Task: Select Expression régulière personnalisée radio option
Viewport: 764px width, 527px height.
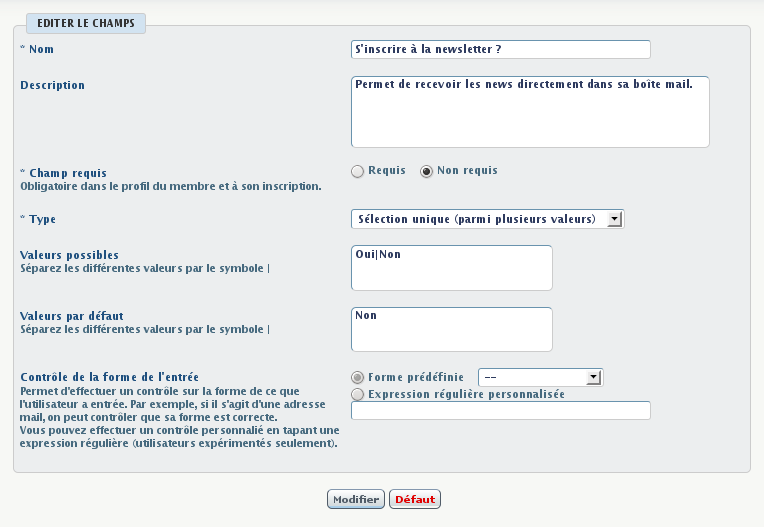Action: [358, 395]
